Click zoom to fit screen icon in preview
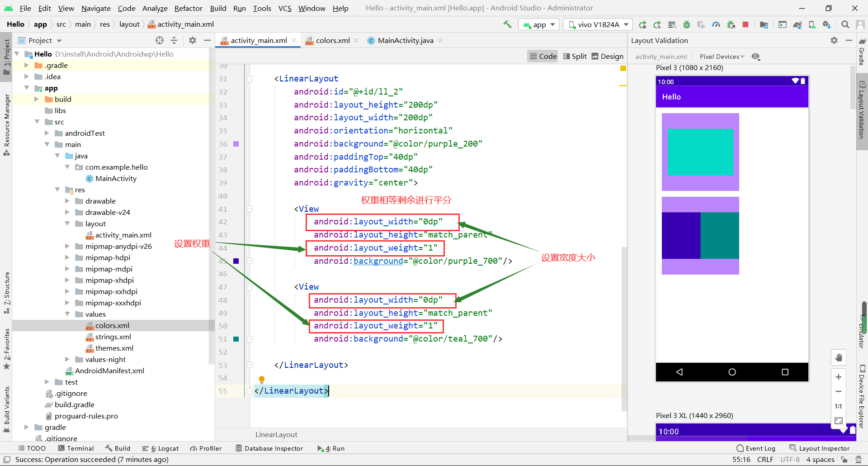The height and width of the screenshot is (466, 868). (x=839, y=421)
